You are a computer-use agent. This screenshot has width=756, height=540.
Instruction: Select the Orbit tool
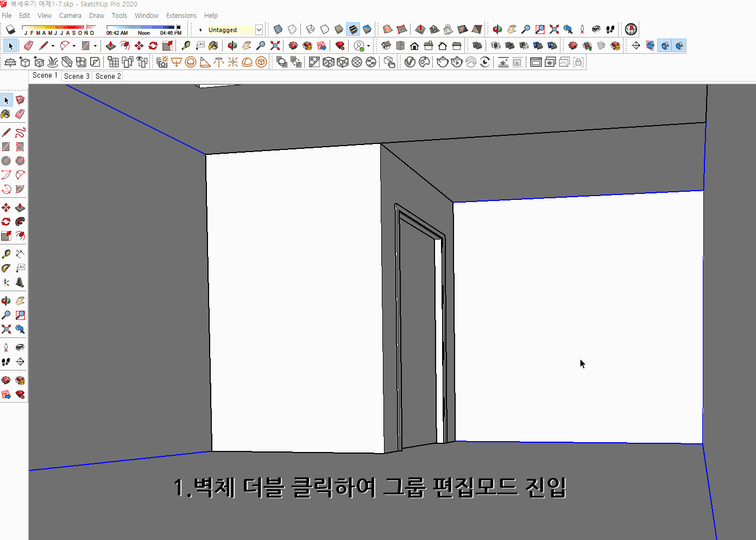[x=232, y=46]
